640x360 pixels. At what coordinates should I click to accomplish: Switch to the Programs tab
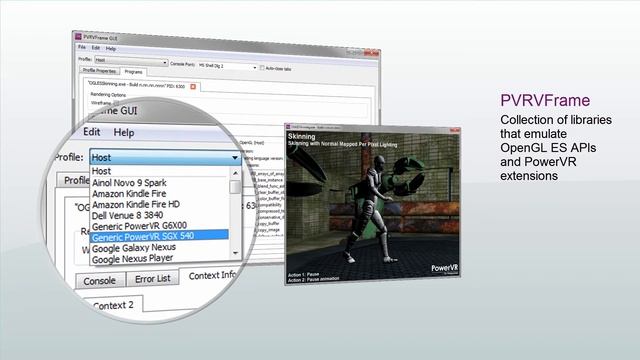pyautogui.click(x=133, y=72)
